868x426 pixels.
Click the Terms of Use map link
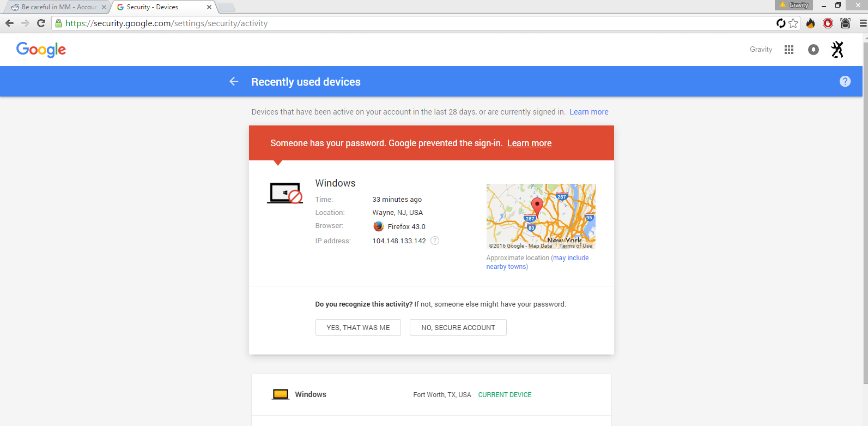575,246
